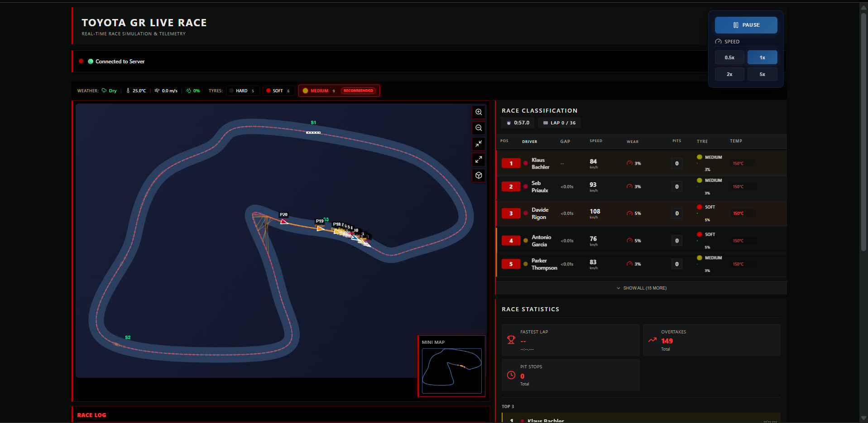
Task: Click the LAP 0 / 36 counter
Action: [x=559, y=123]
